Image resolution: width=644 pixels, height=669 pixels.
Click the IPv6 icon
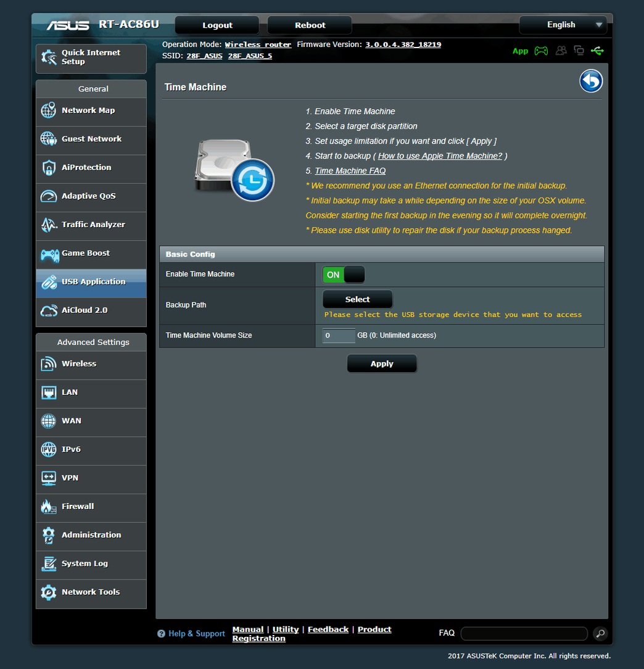click(x=49, y=449)
